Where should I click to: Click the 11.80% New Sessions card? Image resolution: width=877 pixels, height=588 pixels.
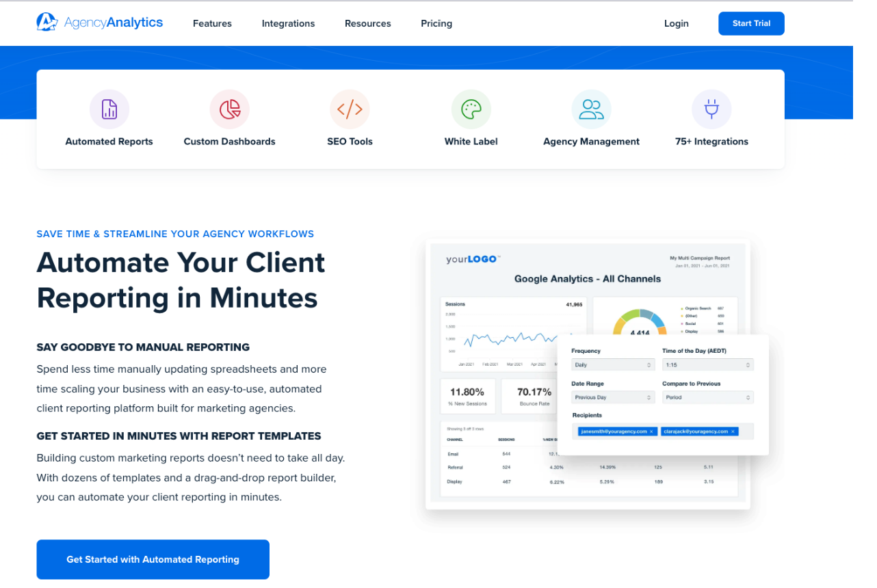pyautogui.click(x=468, y=397)
